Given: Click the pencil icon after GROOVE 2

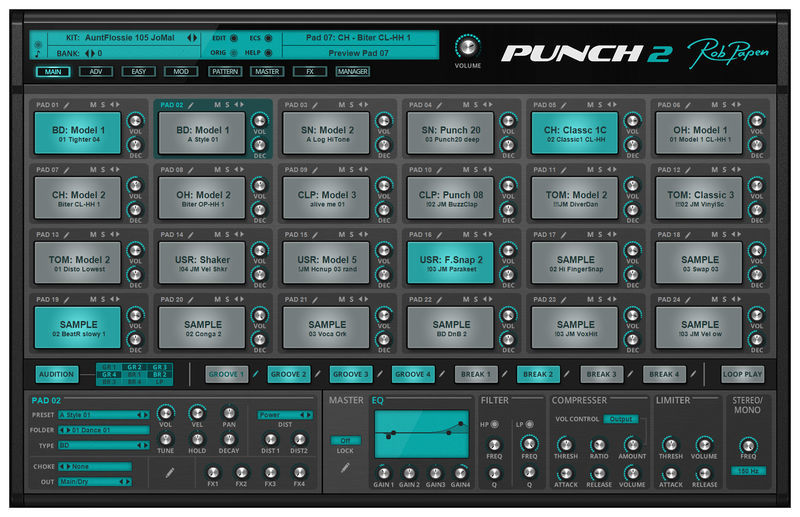Looking at the screenshot, I should (317, 374).
